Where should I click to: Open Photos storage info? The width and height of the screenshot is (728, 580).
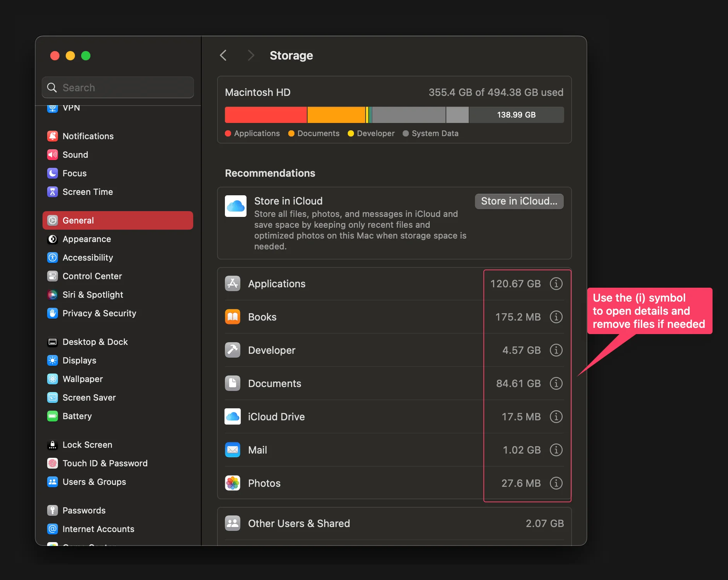tap(556, 483)
